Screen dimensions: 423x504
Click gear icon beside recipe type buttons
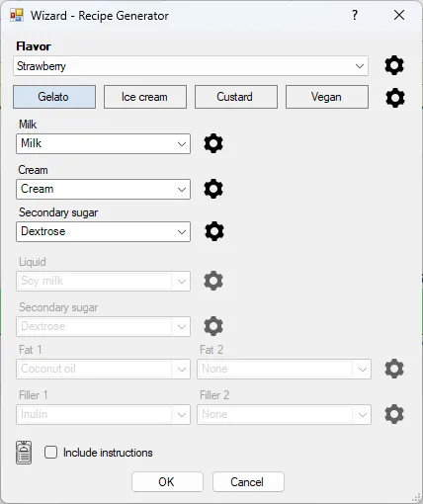tap(394, 98)
